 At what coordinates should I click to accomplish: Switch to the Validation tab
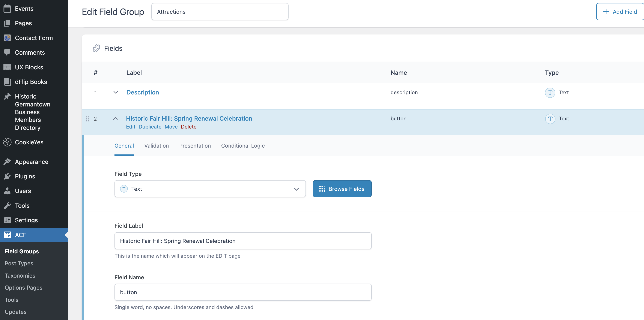coord(156,146)
